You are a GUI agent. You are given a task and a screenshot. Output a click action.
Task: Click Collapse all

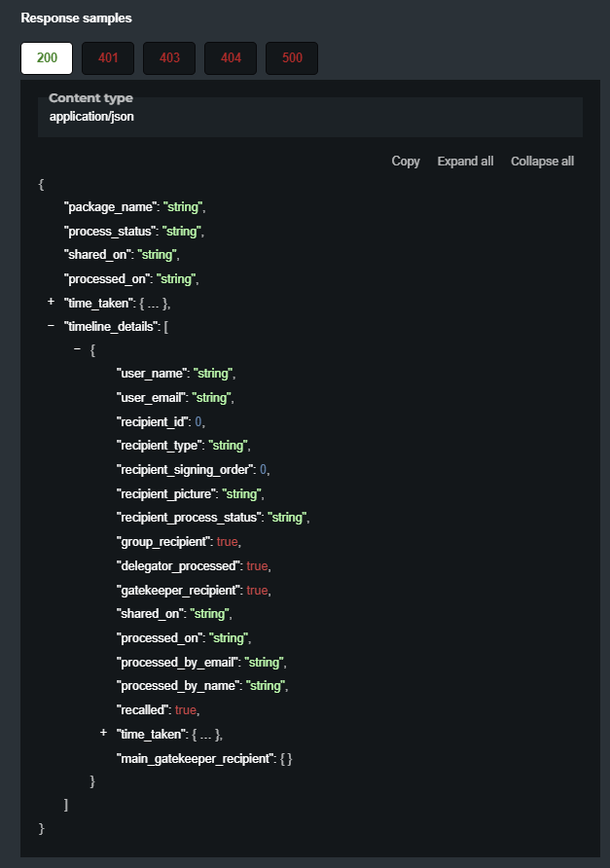(542, 161)
